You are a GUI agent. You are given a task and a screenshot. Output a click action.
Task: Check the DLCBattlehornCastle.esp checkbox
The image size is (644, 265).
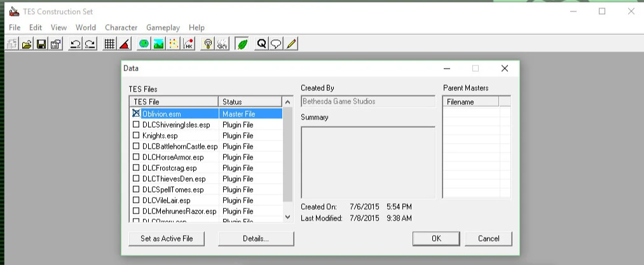pos(136,146)
